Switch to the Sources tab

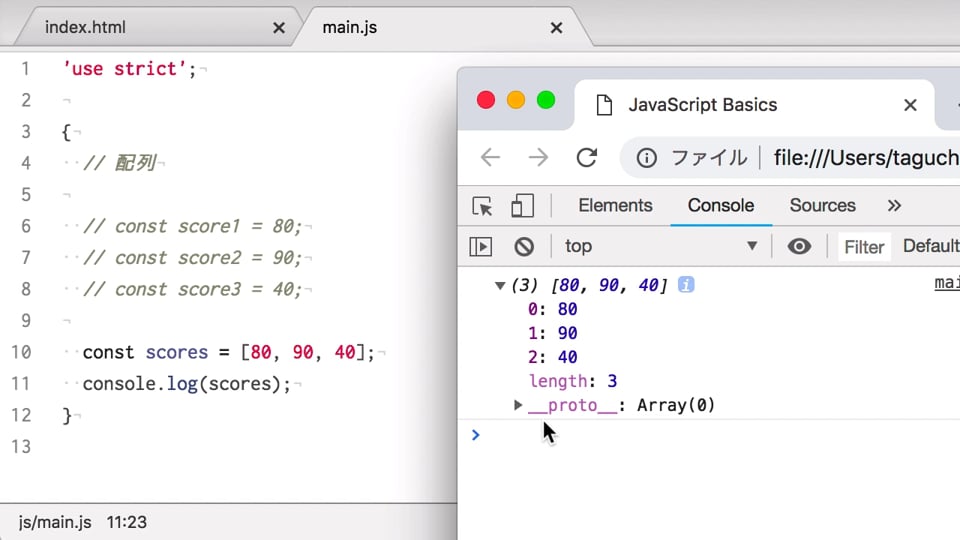[x=822, y=206]
